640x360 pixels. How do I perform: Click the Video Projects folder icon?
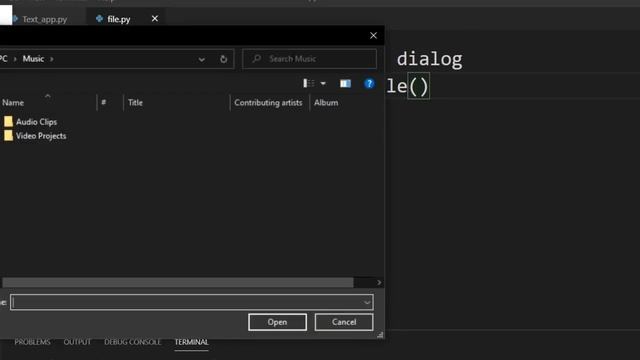coord(8,136)
